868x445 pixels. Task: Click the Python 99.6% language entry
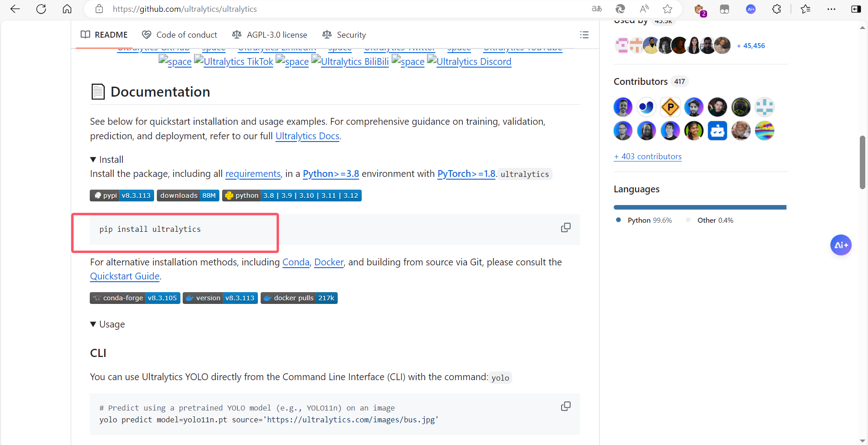644,220
